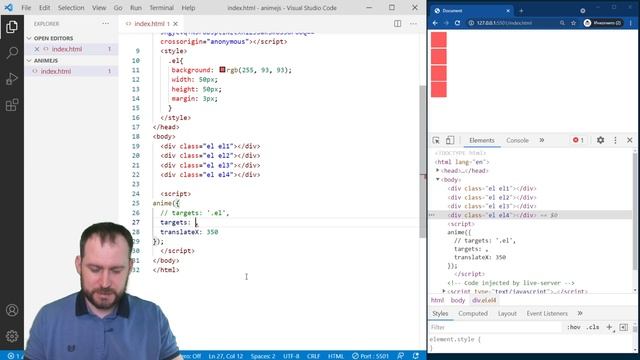This screenshot has width=640, height=360.
Task: Expand injected script element in DevTools
Action: click(x=444, y=291)
